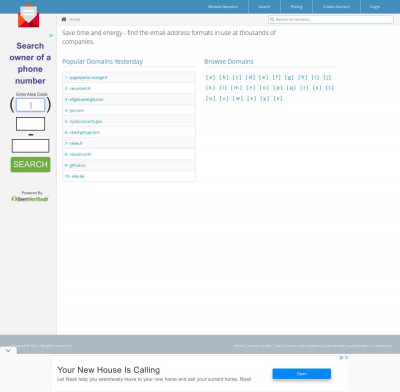
Task: Click the BeenVerified logo in ad
Action: (x=30, y=199)
